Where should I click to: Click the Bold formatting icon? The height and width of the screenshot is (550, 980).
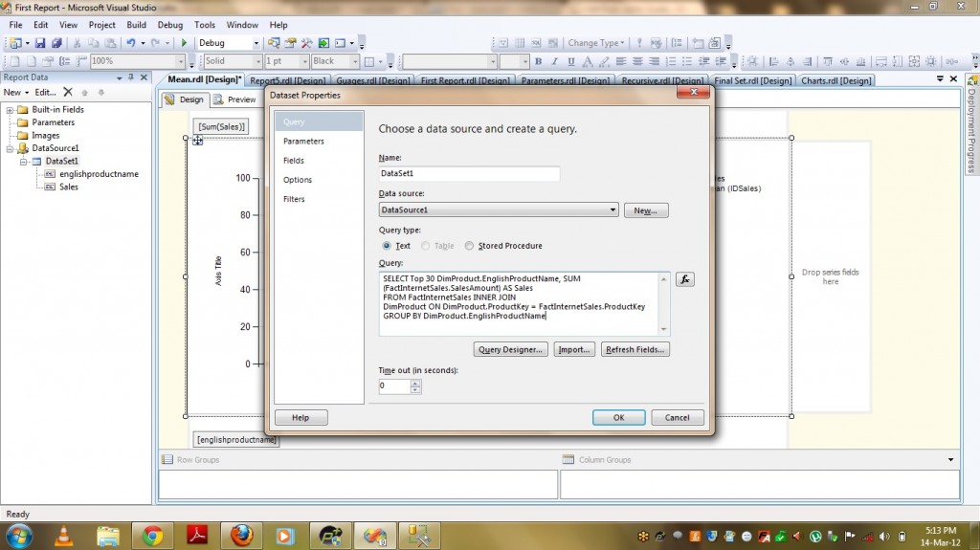pos(539,61)
